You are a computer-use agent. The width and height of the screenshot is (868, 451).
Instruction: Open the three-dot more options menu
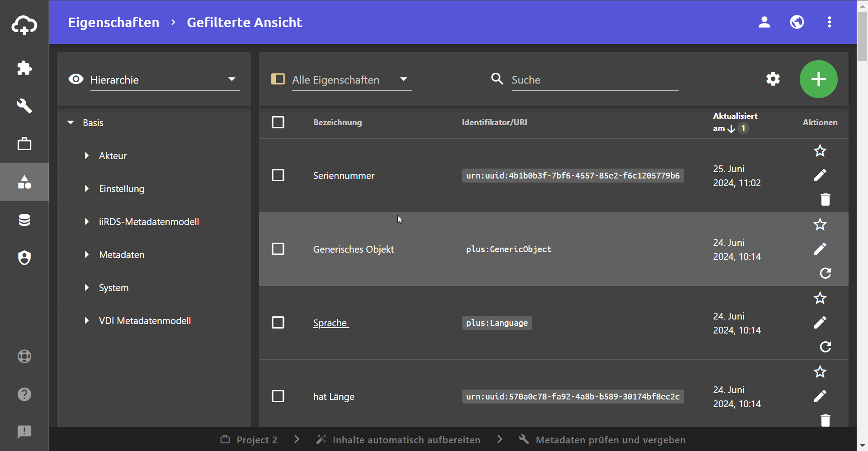point(830,22)
